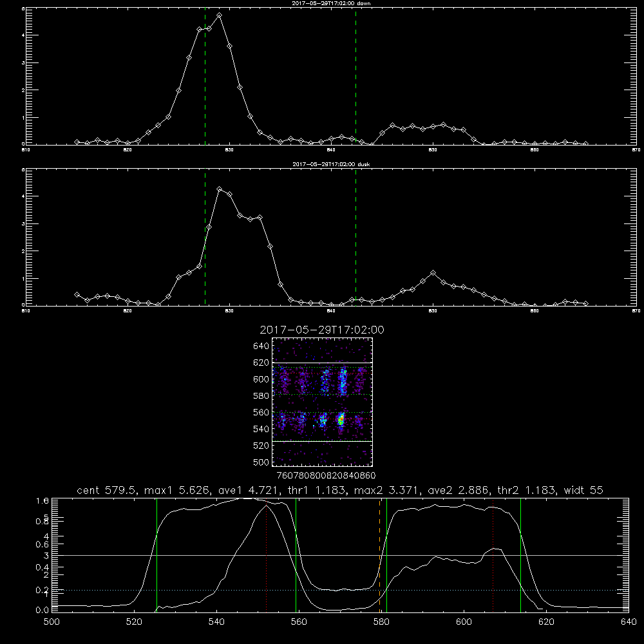Image resolution: width=644 pixels, height=644 pixels.
Task: Click the '2017-05-29T17:02:00 dusk' plot title
Action: coord(331,164)
